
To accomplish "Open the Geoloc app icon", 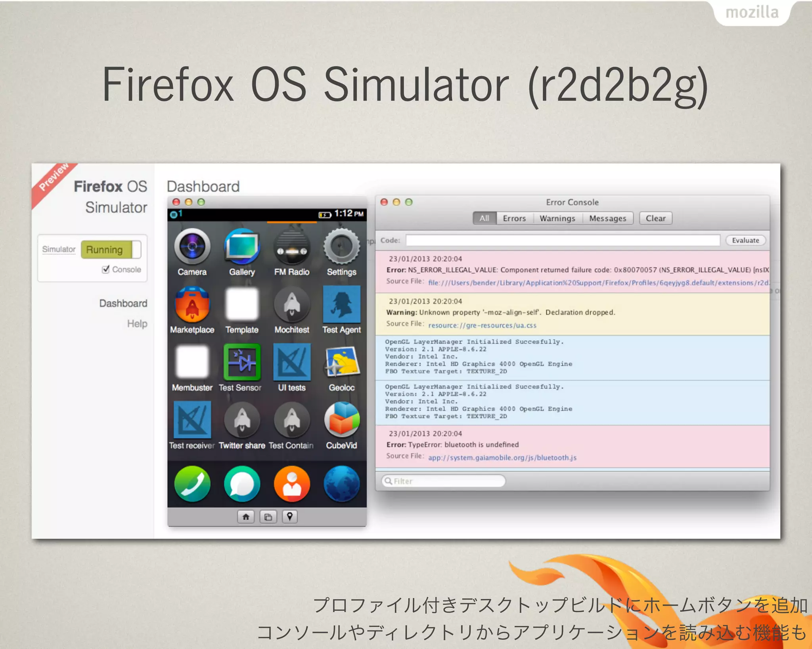I will pos(341,362).
